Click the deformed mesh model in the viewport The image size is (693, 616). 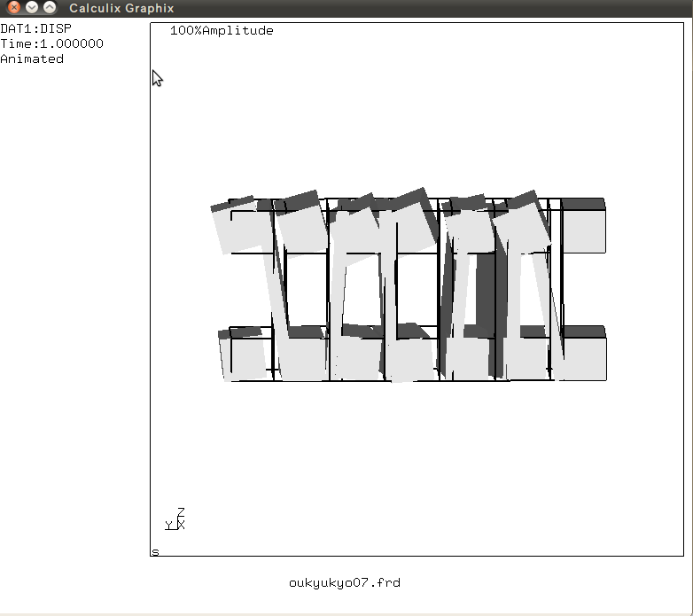409,285
